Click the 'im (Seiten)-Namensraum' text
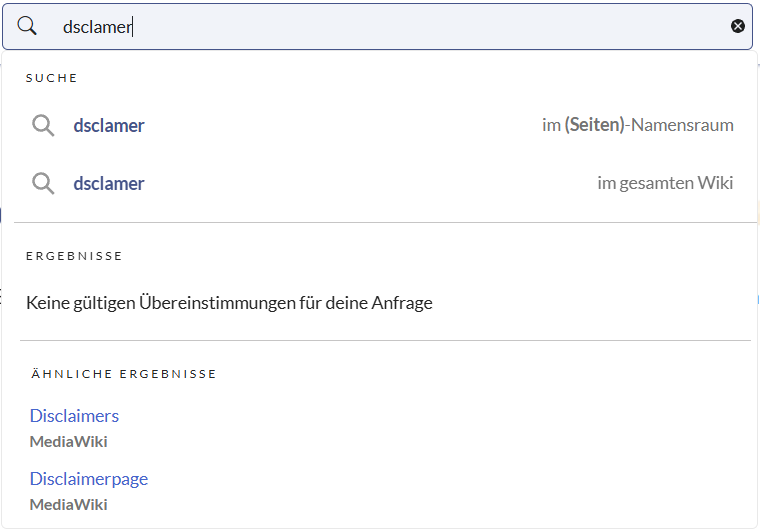The width and height of the screenshot is (760, 531). [637, 125]
